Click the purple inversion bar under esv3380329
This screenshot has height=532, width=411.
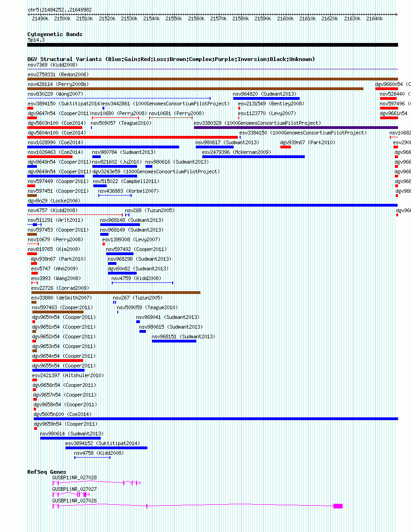click(296, 128)
